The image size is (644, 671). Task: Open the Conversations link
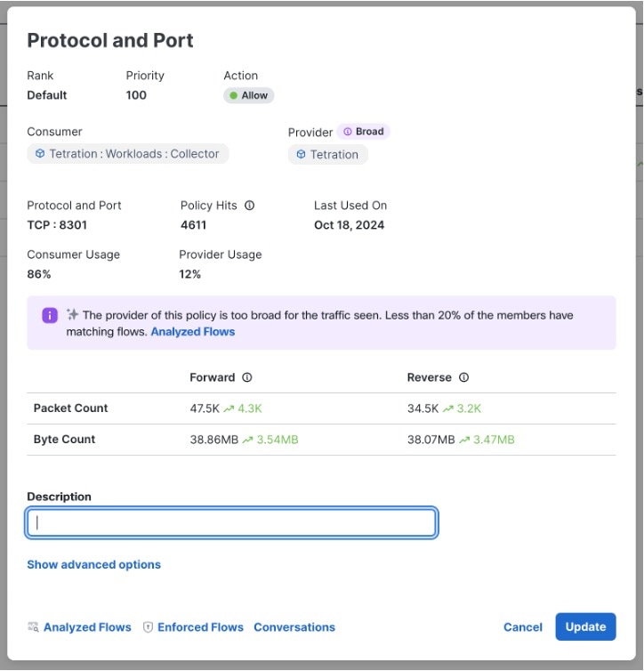(x=294, y=627)
